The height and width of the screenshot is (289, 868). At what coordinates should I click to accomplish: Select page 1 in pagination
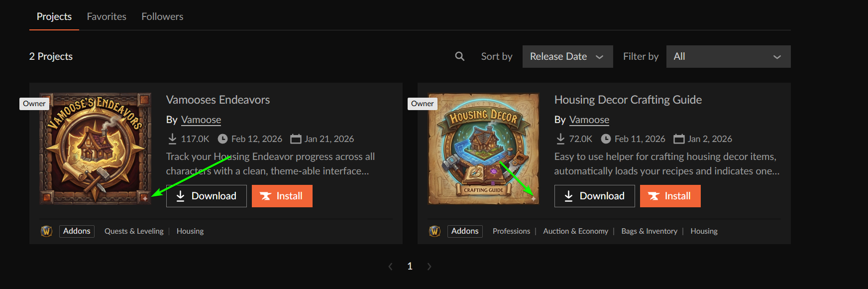click(410, 267)
